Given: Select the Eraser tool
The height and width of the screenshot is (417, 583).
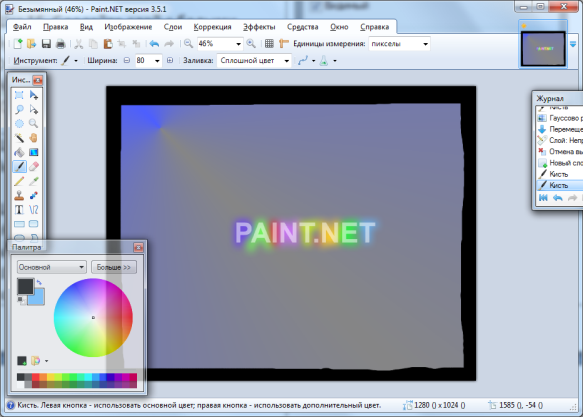Looking at the screenshot, I should (x=33, y=167).
